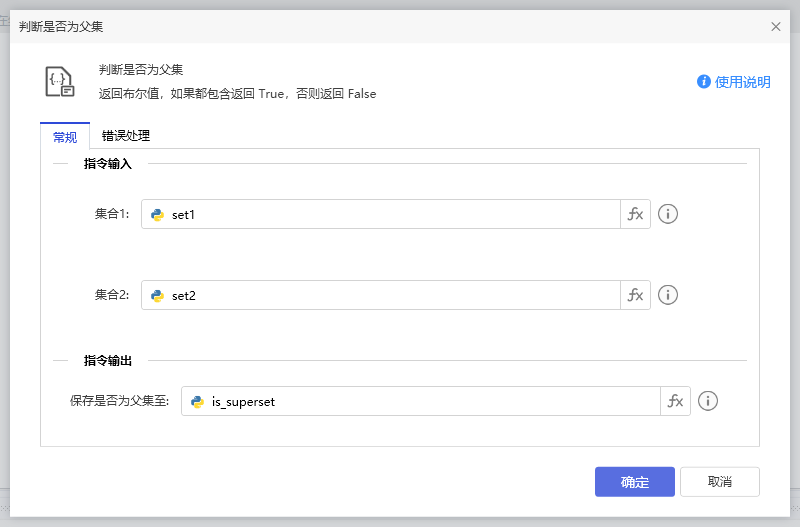Image resolution: width=800 pixels, height=527 pixels.
Task: Click the Python icon in is_superset field
Action: (197, 401)
